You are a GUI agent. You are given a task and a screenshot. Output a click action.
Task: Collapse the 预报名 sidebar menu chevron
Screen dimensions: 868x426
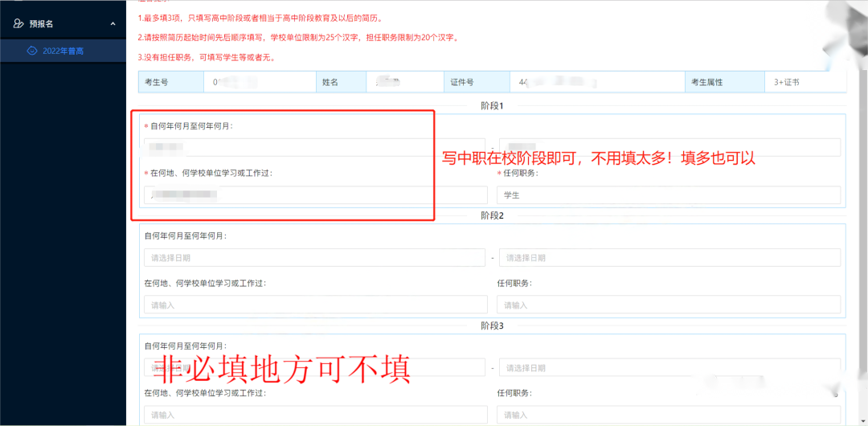(113, 24)
